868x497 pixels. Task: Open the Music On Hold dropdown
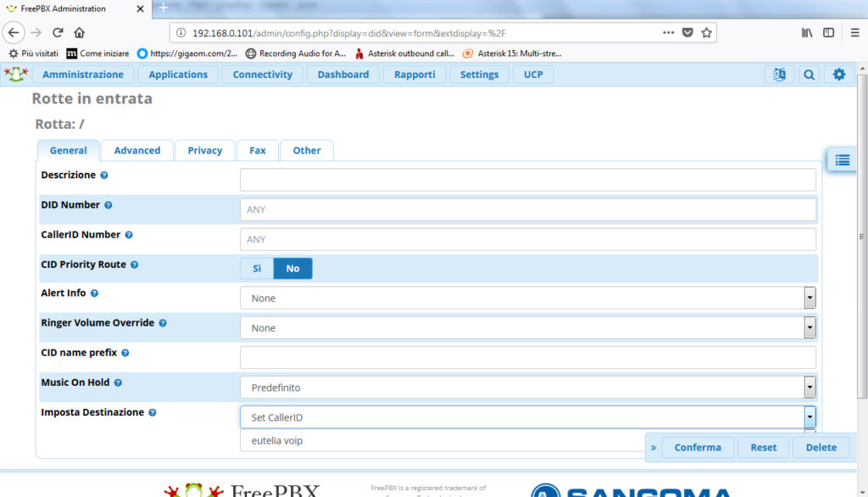(527, 388)
